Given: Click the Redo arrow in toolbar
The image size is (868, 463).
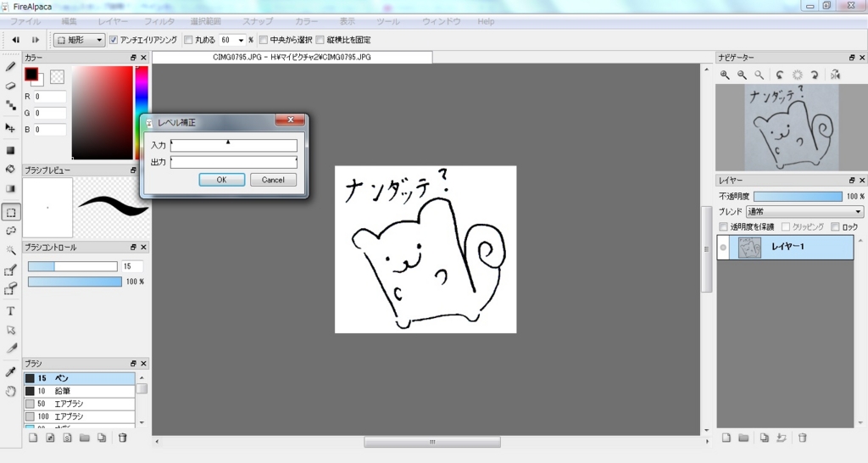Looking at the screenshot, I should [35, 40].
